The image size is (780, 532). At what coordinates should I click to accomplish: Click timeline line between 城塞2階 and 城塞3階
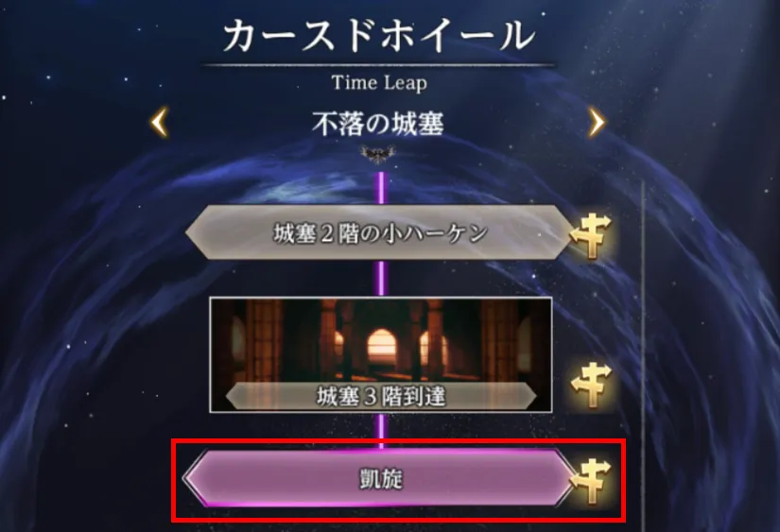[382, 279]
